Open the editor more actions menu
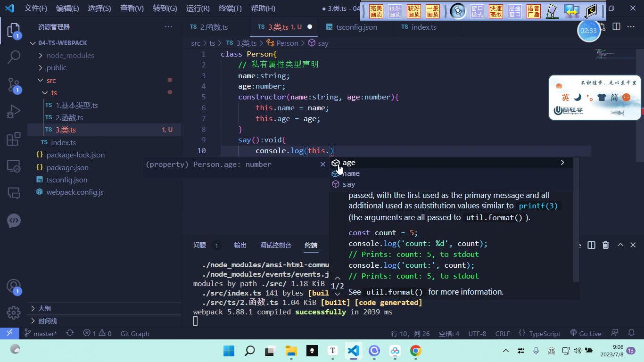Image resolution: width=644 pixels, height=362 pixels. (631, 27)
